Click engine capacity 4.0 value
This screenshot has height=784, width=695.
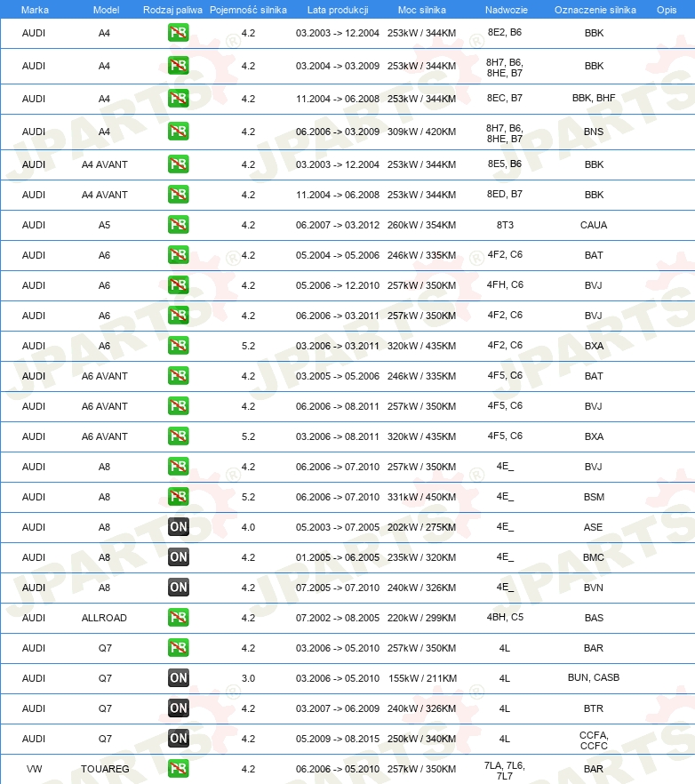click(x=249, y=527)
